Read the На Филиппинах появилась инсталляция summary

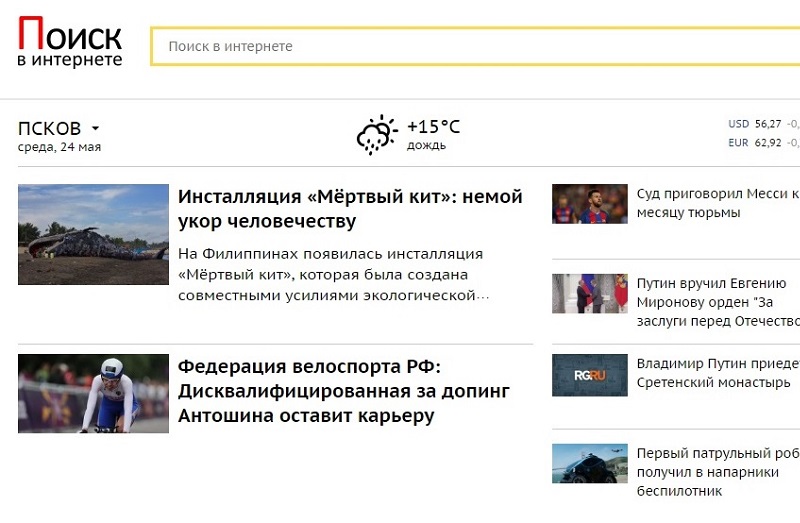pos(334,275)
